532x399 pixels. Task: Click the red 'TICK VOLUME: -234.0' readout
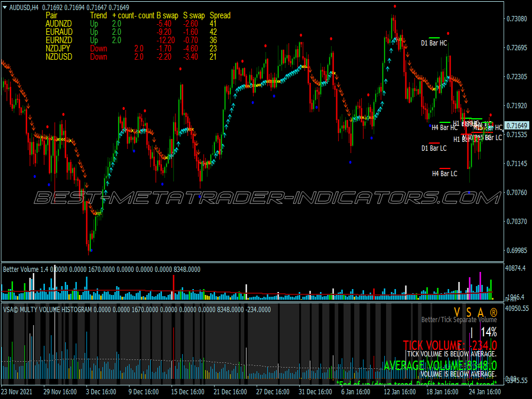pos(450,345)
